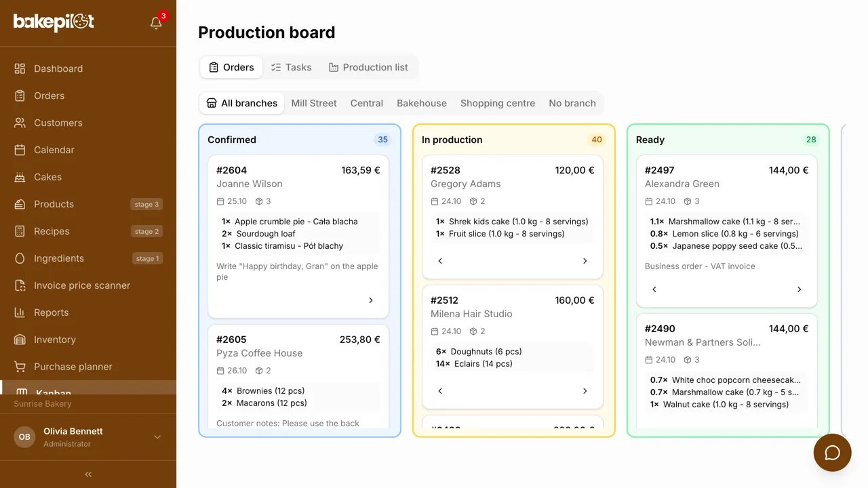The height and width of the screenshot is (488, 868).
Task: Click the Products bag icon
Action: (20, 204)
